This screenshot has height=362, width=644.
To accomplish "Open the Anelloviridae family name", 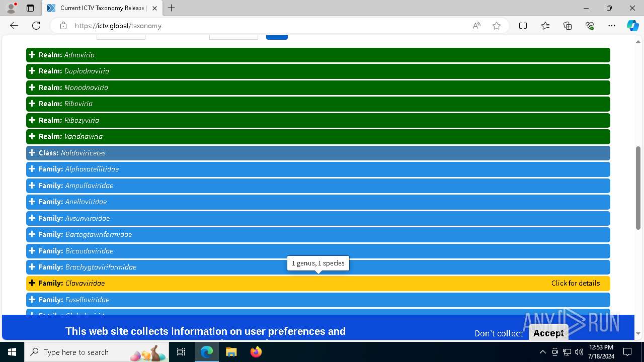I will pyautogui.click(x=86, y=202).
